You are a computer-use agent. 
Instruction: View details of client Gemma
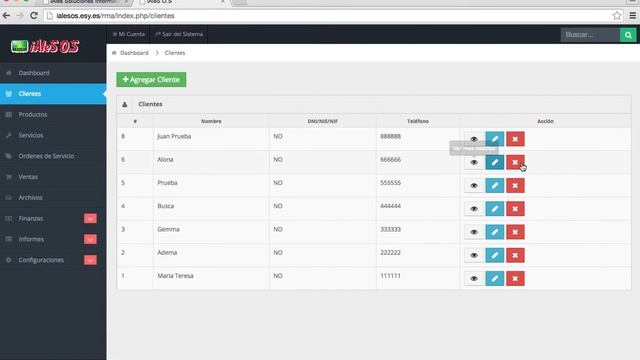pos(474,232)
